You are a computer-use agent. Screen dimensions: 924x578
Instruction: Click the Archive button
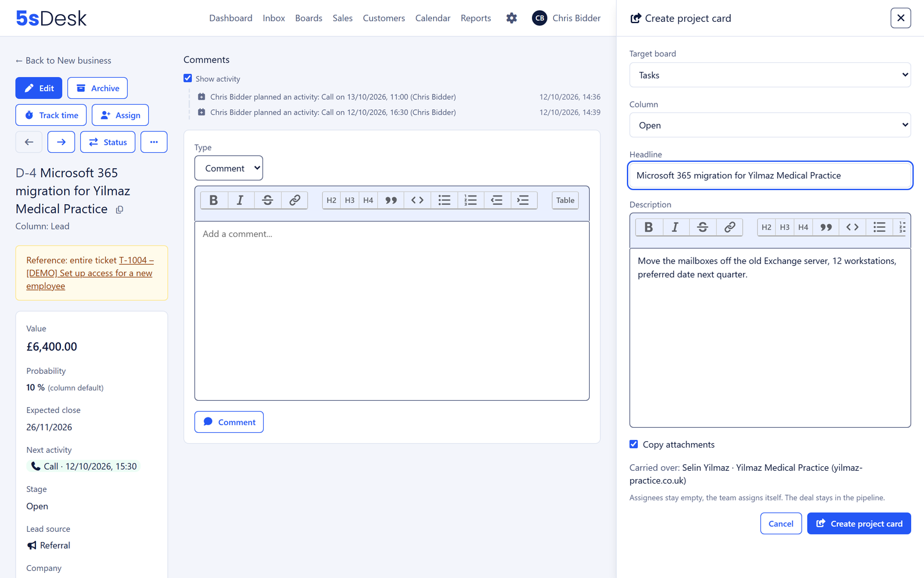[98, 88]
